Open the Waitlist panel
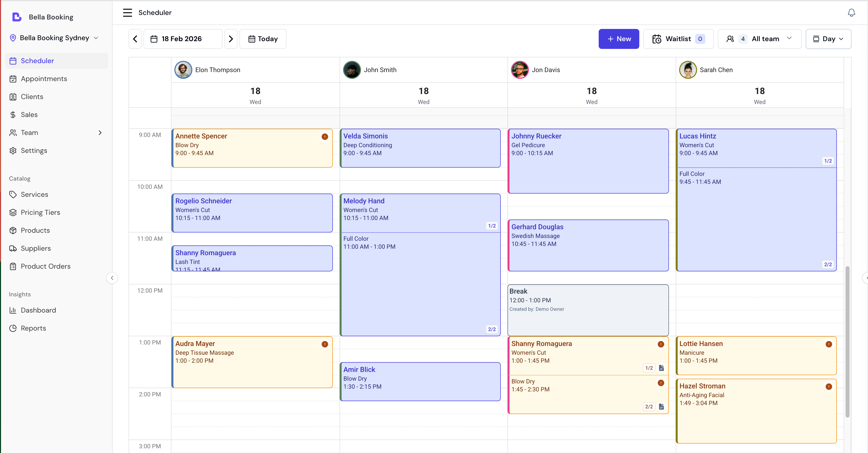The image size is (868, 453). pos(678,39)
